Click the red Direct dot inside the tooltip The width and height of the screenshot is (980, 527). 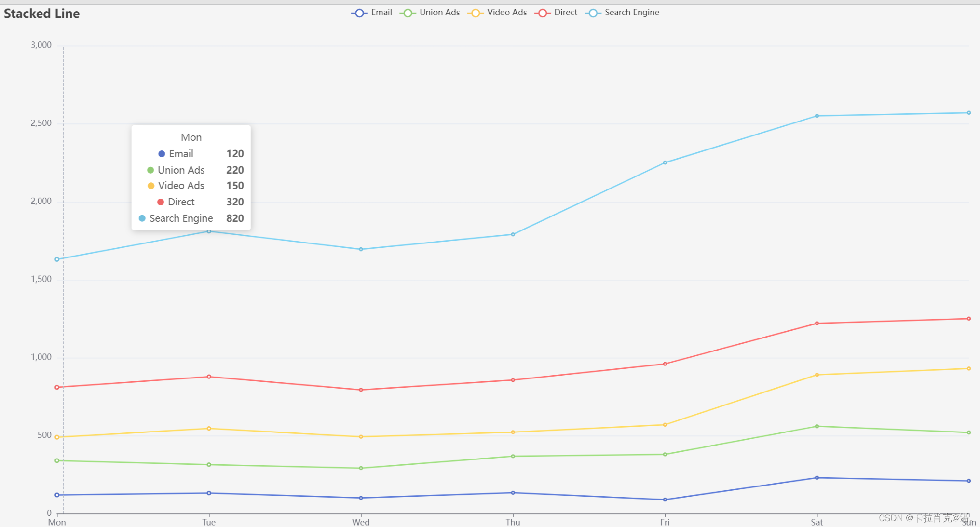pos(161,202)
